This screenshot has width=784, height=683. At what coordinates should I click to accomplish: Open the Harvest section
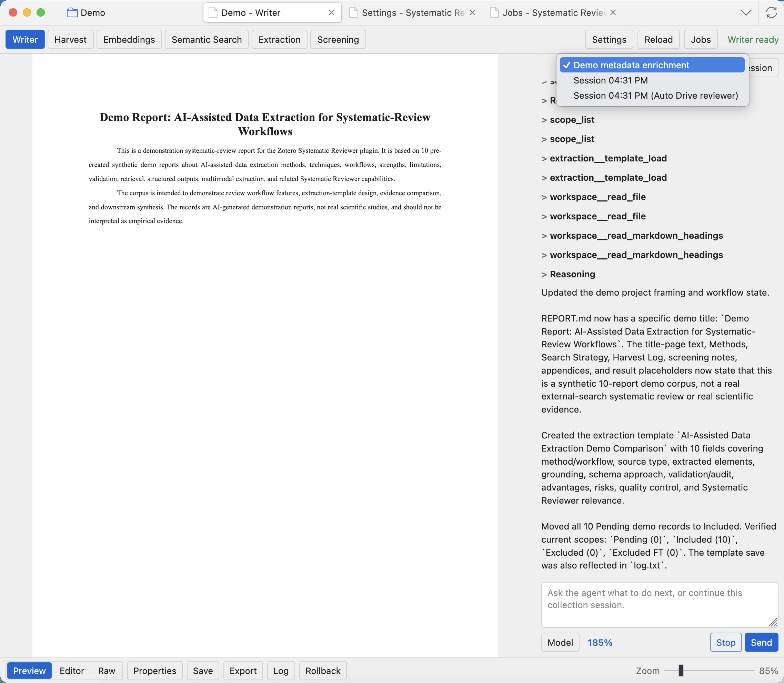pyautogui.click(x=70, y=40)
